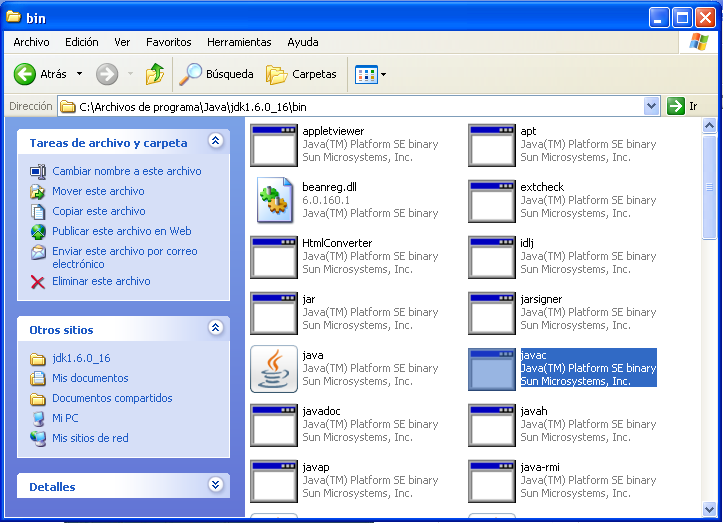
Task: Select the beanreg.dll file icon
Action: (274, 201)
